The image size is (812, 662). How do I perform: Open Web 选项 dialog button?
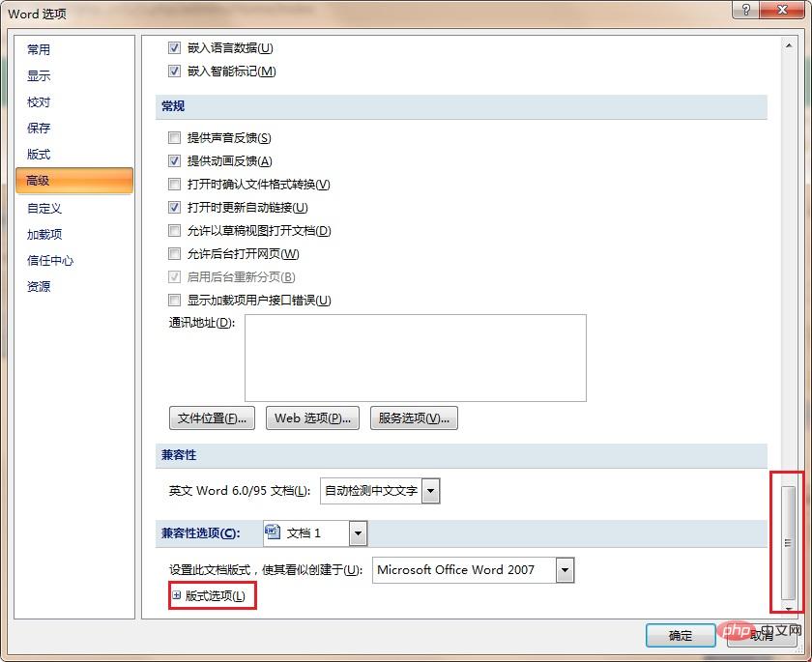[x=312, y=418]
